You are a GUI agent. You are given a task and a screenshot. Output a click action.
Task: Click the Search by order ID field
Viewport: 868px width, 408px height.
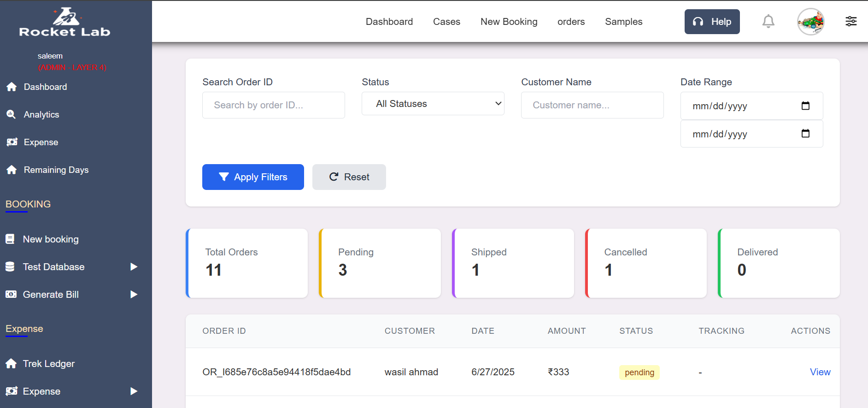pos(273,105)
